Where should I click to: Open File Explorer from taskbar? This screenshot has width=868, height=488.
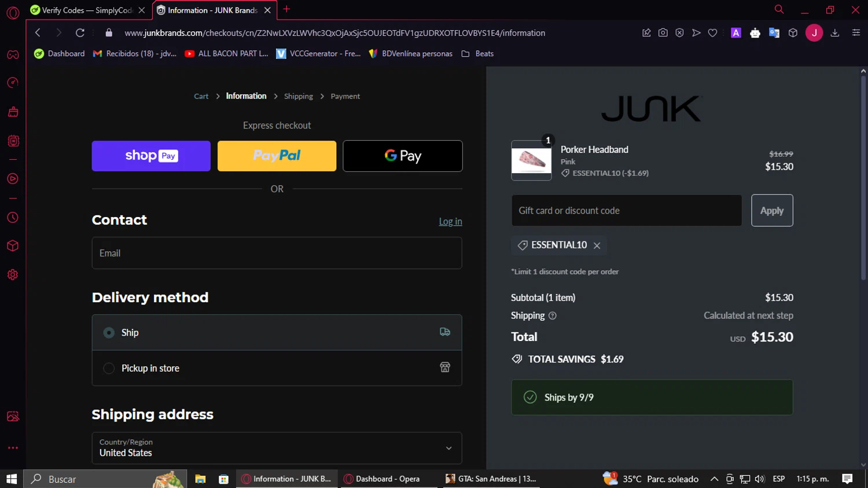point(200,479)
